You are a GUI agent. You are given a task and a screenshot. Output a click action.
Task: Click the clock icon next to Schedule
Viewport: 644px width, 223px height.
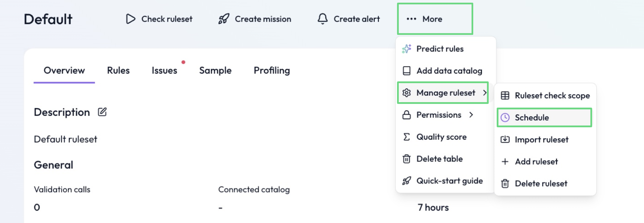coord(505,117)
